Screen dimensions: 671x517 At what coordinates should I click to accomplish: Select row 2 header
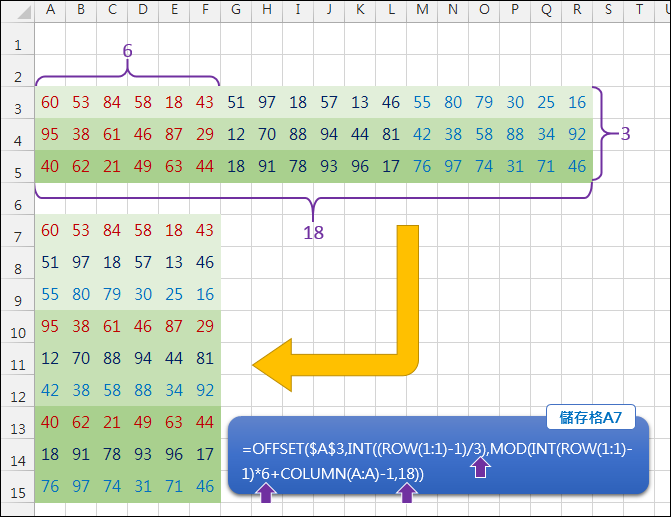coord(18,71)
